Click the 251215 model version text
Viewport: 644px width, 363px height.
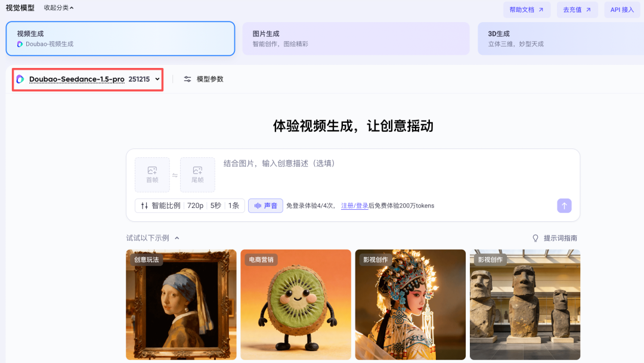pyautogui.click(x=139, y=79)
